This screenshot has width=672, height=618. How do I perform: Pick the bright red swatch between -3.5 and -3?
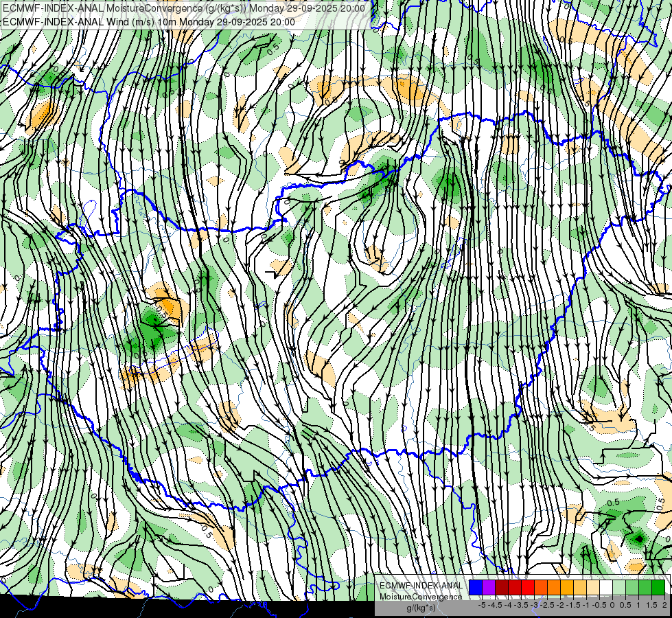[x=528, y=587]
